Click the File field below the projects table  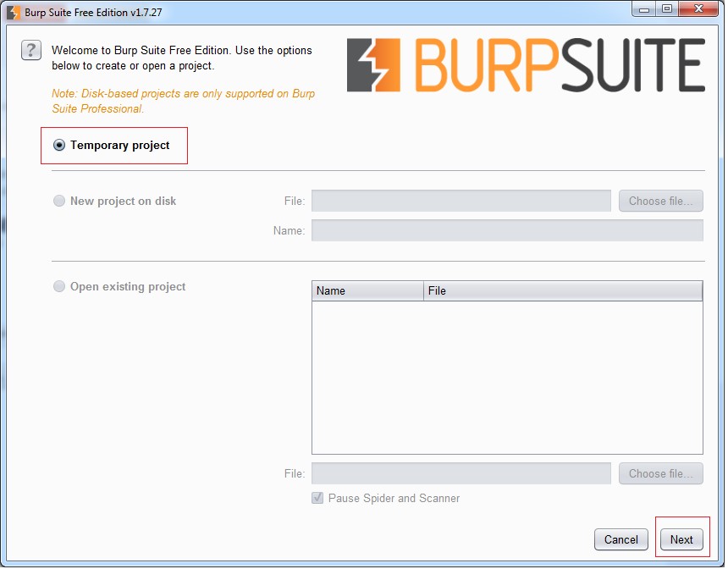pyautogui.click(x=461, y=473)
